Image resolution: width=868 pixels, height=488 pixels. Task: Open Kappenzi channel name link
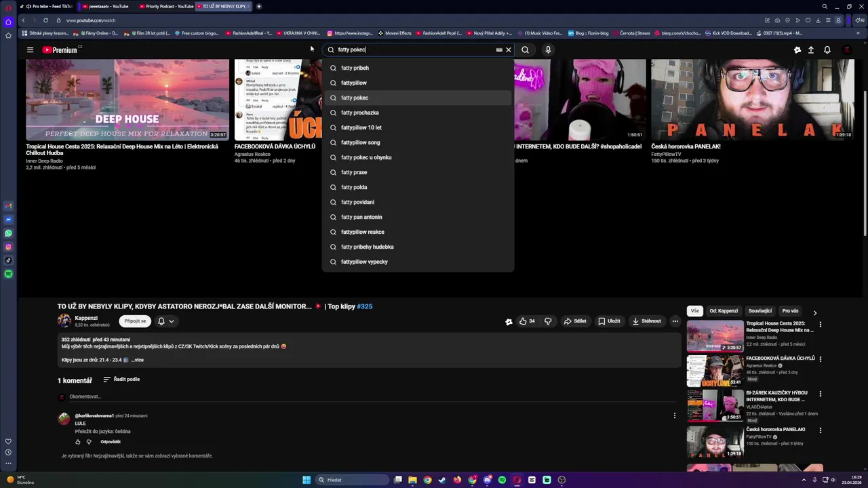coord(86,318)
